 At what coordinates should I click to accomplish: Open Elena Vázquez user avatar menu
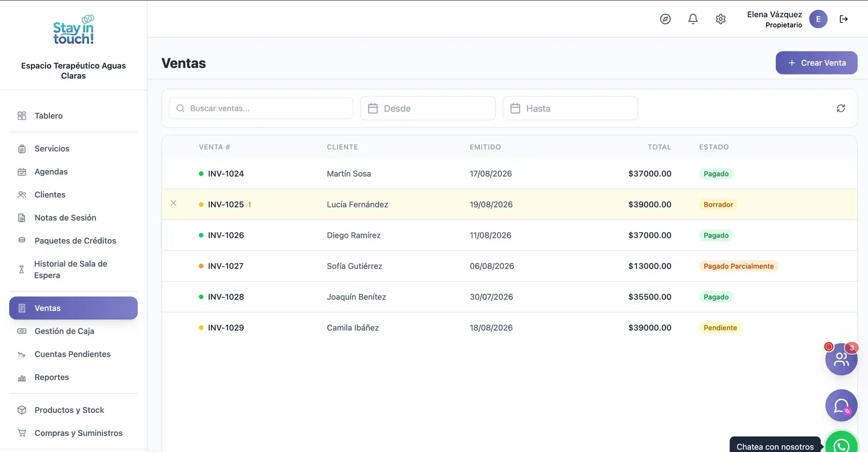(x=818, y=19)
